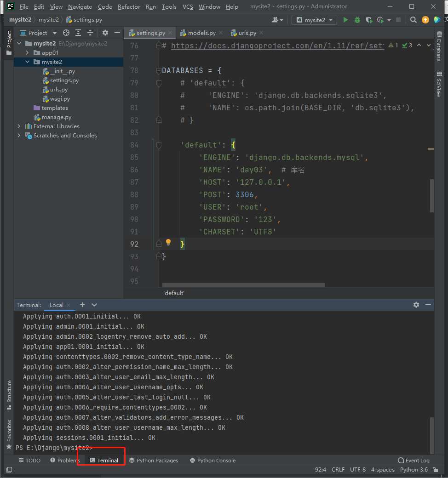Screen dimensions: 448x478
Task: Close the Local terminal tab
Action: (69, 305)
